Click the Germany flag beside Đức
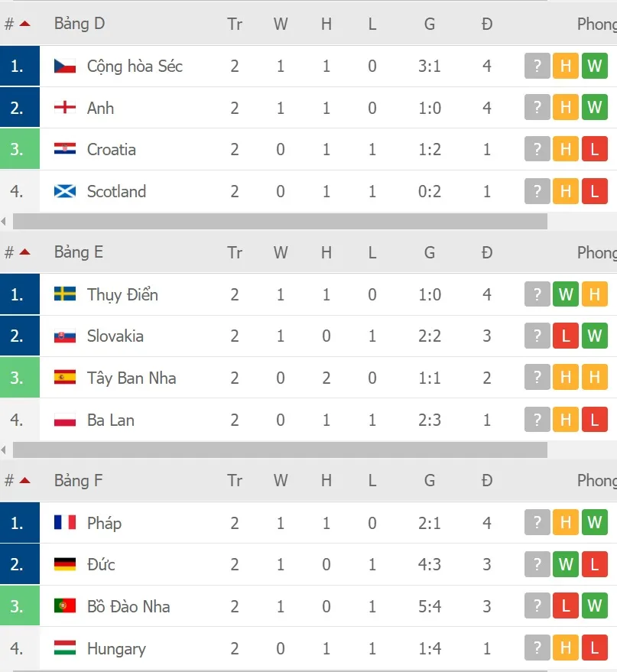Screen dimensions: 617x672 click(65, 565)
